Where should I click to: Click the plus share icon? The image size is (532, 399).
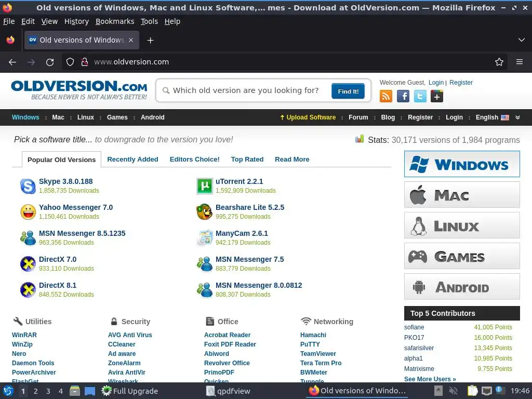click(436, 96)
